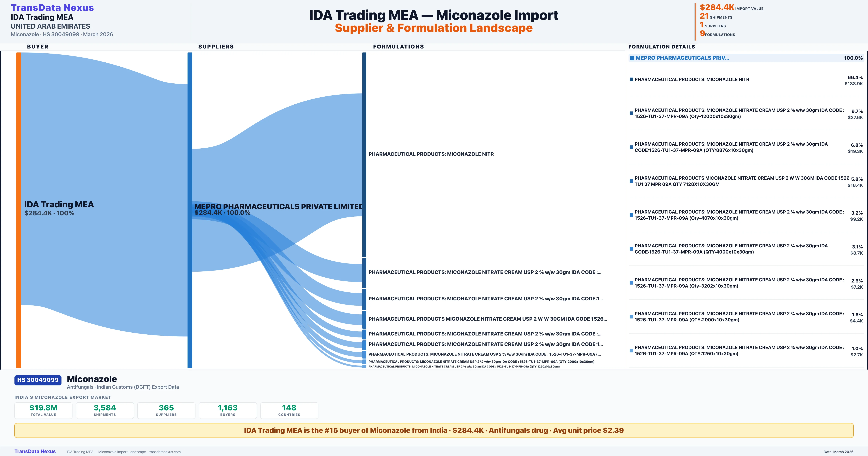Click the 3,584 Shipments stat card

pos(105,410)
